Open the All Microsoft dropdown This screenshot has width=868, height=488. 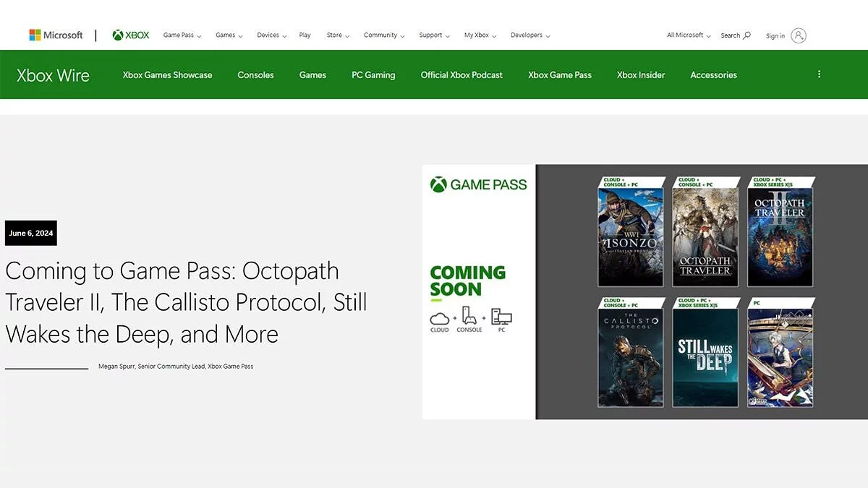688,35
